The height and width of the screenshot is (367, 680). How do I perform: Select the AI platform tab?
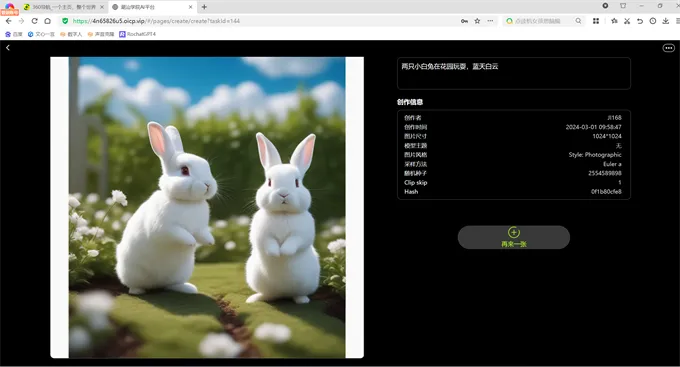point(152,7)
